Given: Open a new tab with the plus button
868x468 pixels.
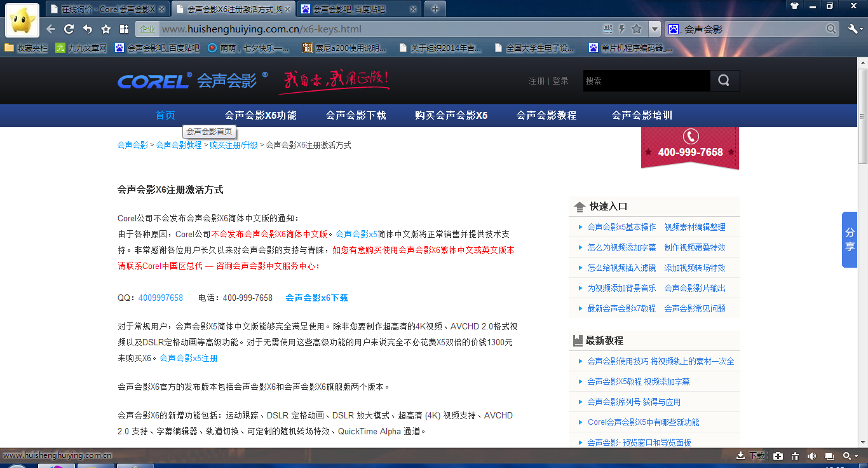Looking at the screenshot, I should pyautogui.click(x=435, y=9).
